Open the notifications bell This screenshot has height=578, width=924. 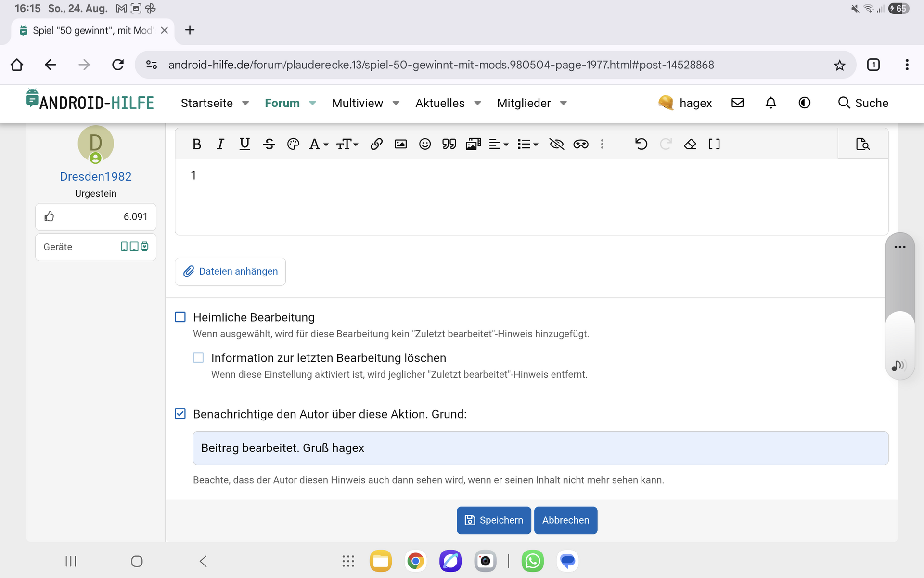coord(770,103)
